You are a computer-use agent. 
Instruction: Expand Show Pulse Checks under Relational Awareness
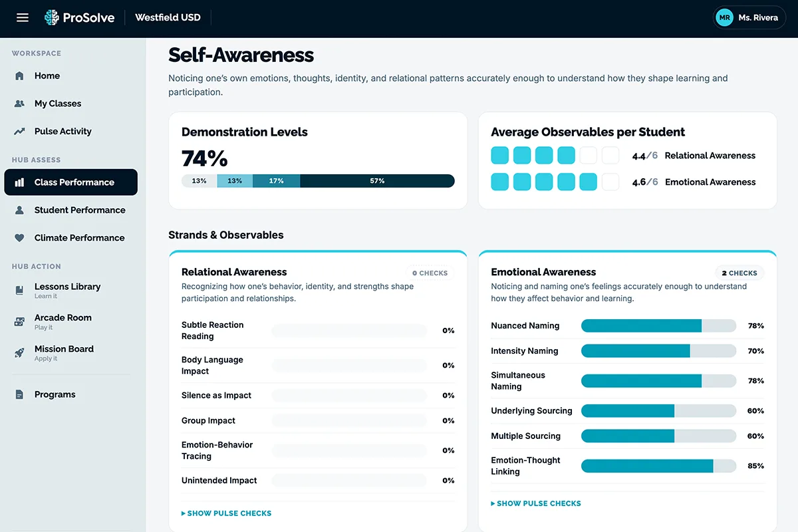click(x=227, y=513)
